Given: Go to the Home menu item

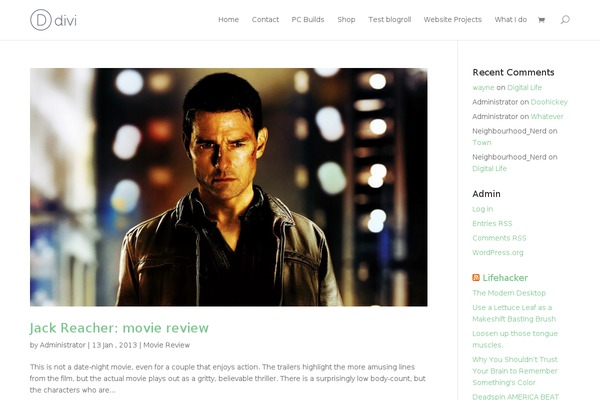Looking at the screenshot, I should [x=228, y=20].
